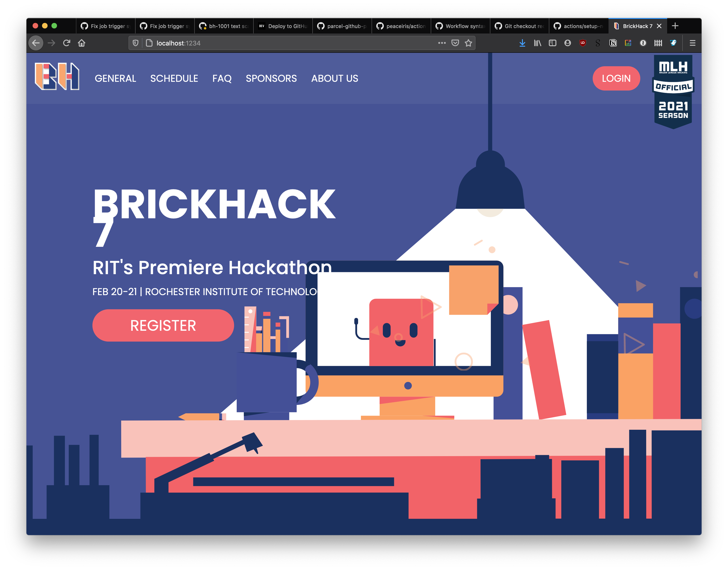Open Firefox hamburger application menu
Image resolution: width=728 pixels, height=570 pixels.
[692, 43]
